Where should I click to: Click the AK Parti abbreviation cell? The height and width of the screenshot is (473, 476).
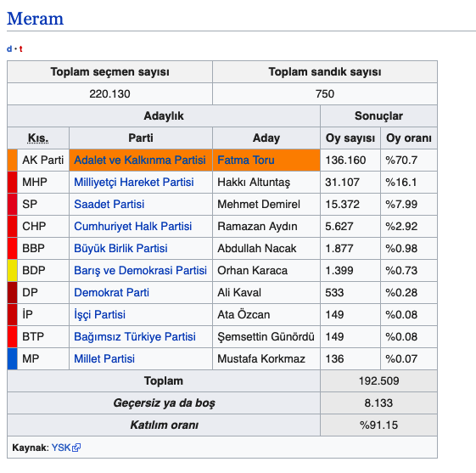[43, 160]
